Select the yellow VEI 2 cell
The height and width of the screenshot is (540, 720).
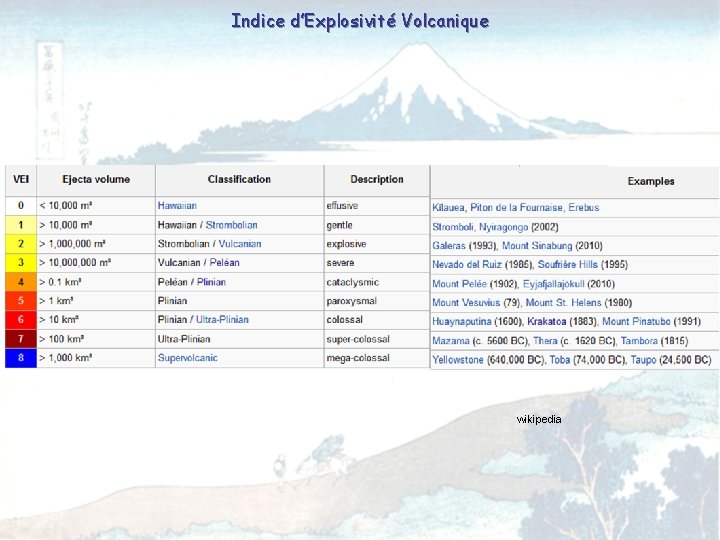21,244
